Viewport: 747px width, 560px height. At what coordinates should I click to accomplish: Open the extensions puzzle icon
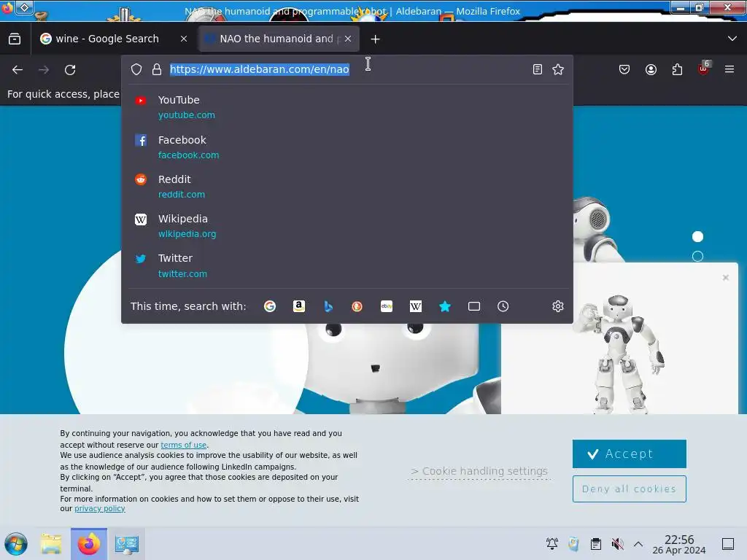677,69
